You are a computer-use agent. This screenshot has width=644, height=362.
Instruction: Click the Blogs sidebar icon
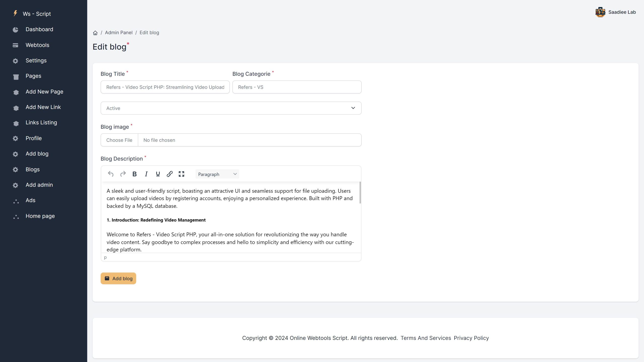click(x=15, y=169)
